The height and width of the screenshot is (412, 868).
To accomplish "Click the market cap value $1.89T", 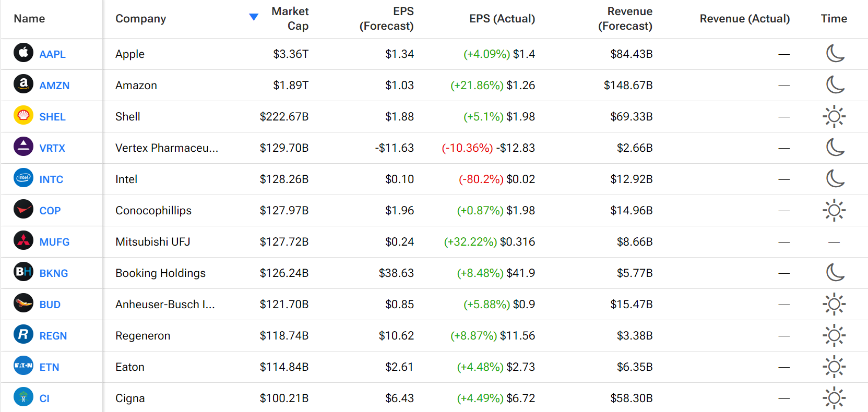I will 291,86.
